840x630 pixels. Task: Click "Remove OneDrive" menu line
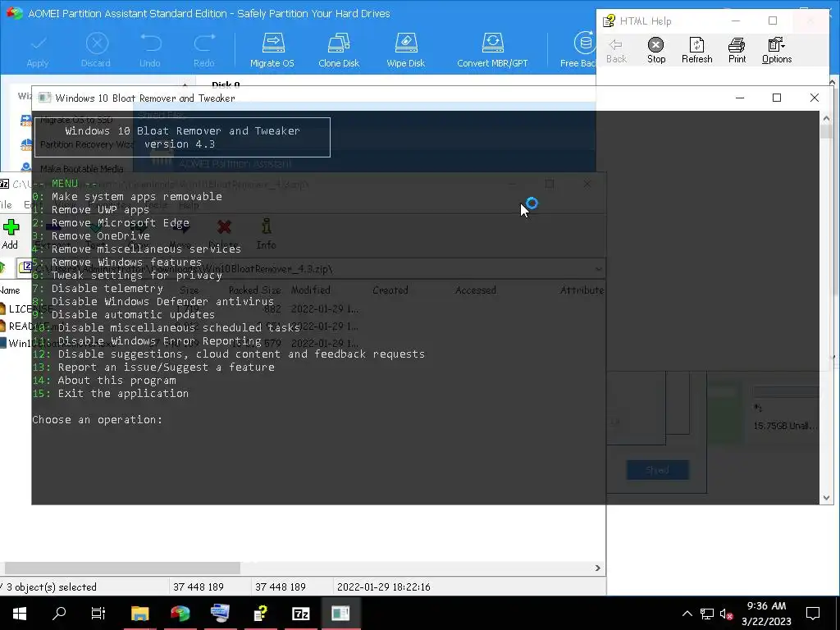[101, 235]
